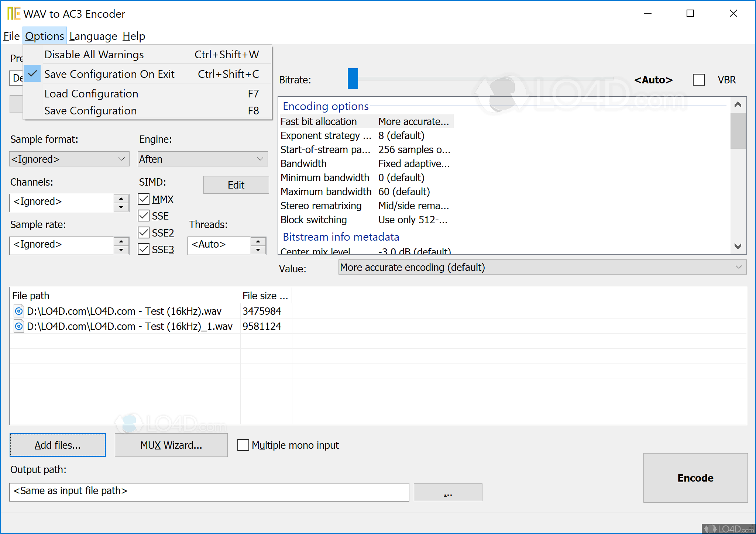Screen dimensions: 756x534
Task: Open the Language menu
Action: [x=93, y=36]
